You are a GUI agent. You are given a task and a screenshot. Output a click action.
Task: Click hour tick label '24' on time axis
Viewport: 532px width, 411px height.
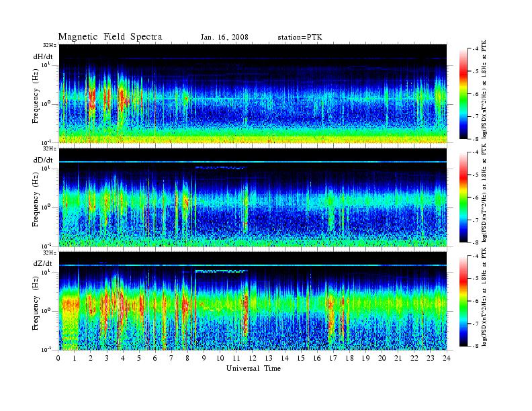pyautogui.click(x=447, y=358)
